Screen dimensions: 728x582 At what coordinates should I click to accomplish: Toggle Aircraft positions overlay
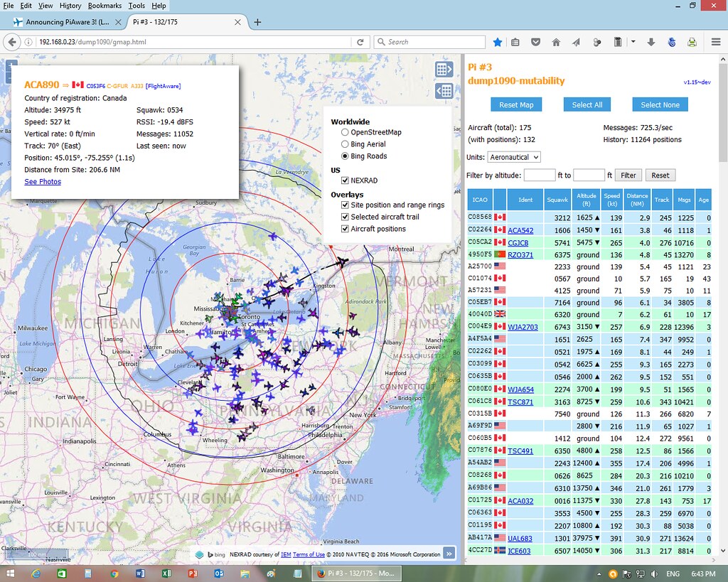click(x=345, y=229)
